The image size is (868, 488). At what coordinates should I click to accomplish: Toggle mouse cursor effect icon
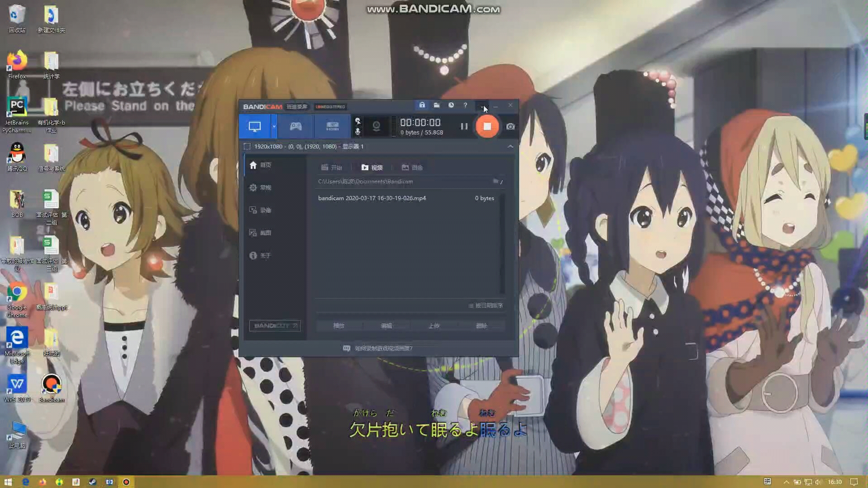pos(358,121)
